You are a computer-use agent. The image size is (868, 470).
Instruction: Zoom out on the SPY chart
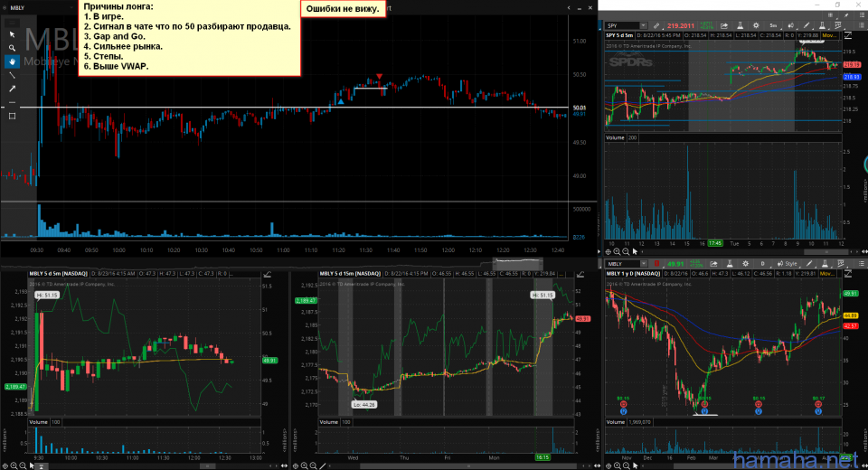point(626,251)
